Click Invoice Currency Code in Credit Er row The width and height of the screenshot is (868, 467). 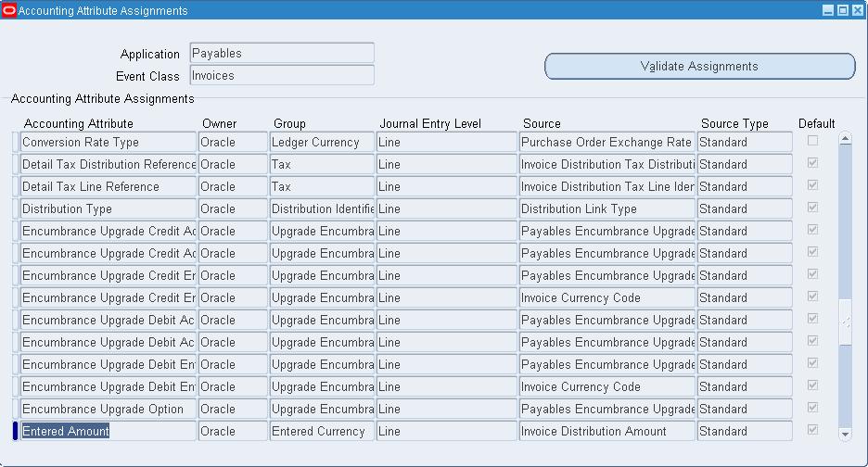(x=606, y=297)
